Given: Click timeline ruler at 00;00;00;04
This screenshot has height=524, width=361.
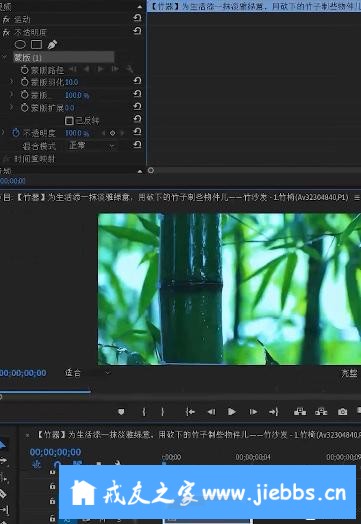Looking at the screenshot, I should pyautogui.click(x=253, y=457).
